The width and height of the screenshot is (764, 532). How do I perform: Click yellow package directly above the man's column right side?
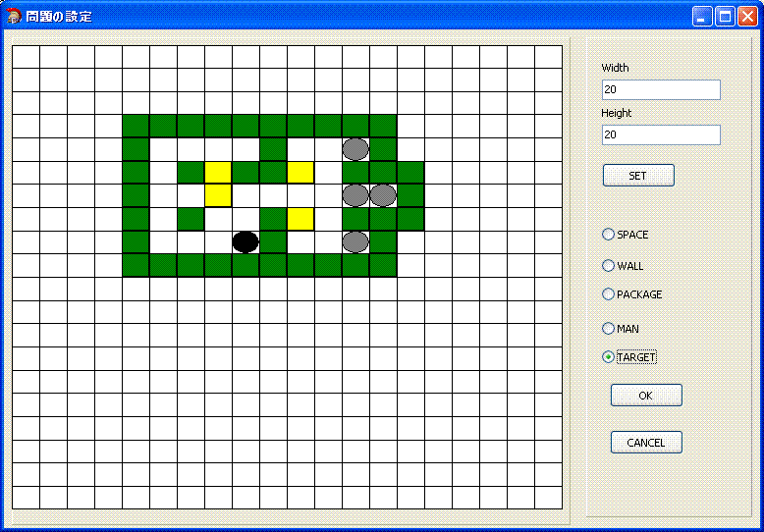(x=300, y=219)
